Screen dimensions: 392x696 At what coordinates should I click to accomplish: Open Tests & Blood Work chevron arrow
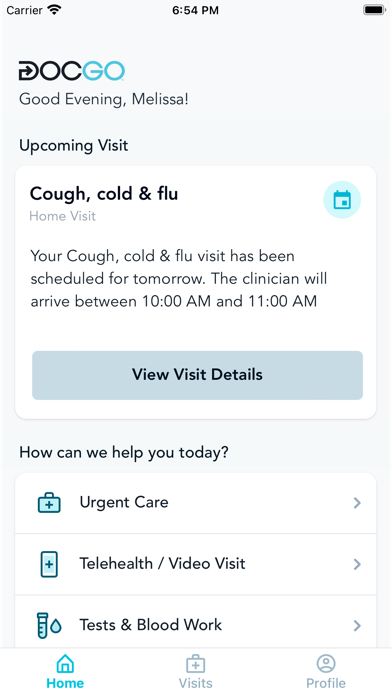357,625
